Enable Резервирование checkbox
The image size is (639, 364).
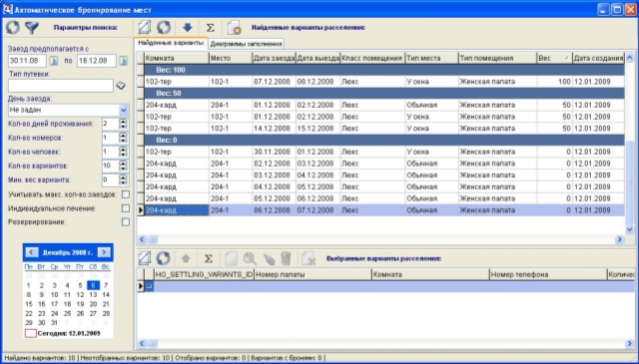click(126, 222)
